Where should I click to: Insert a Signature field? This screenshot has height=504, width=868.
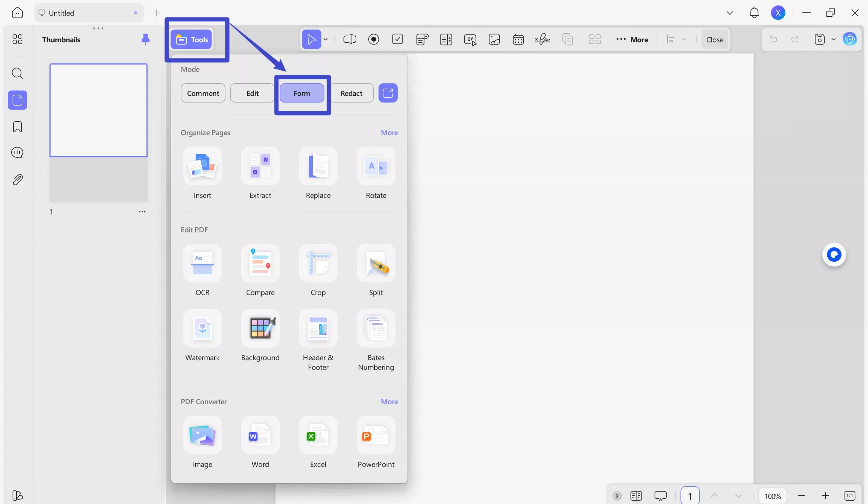(x=542, y=39)
